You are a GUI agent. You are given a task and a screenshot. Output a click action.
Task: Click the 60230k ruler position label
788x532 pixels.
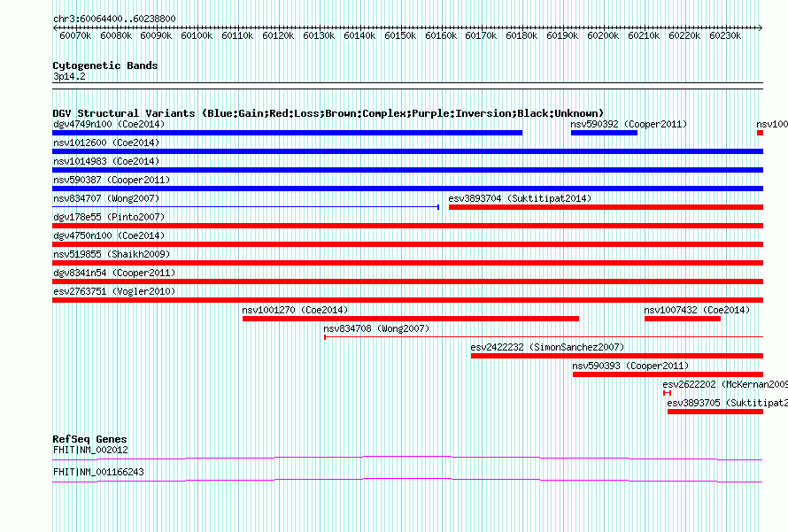[x=725, y=35]
